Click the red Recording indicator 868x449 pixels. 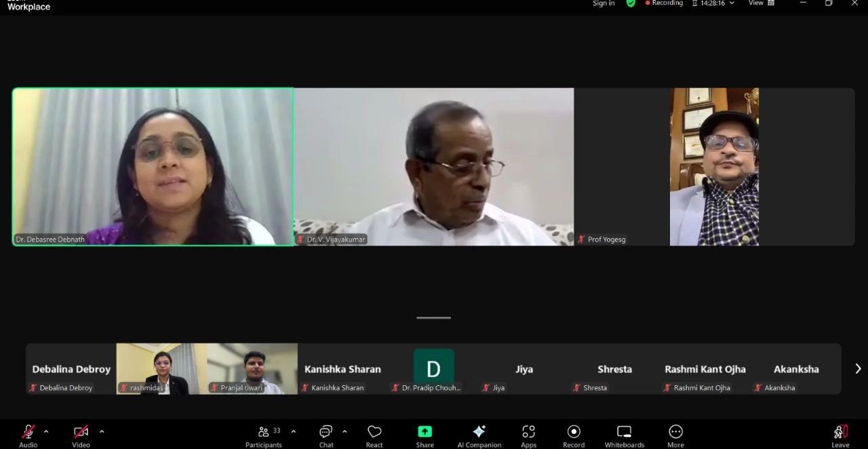664,3
